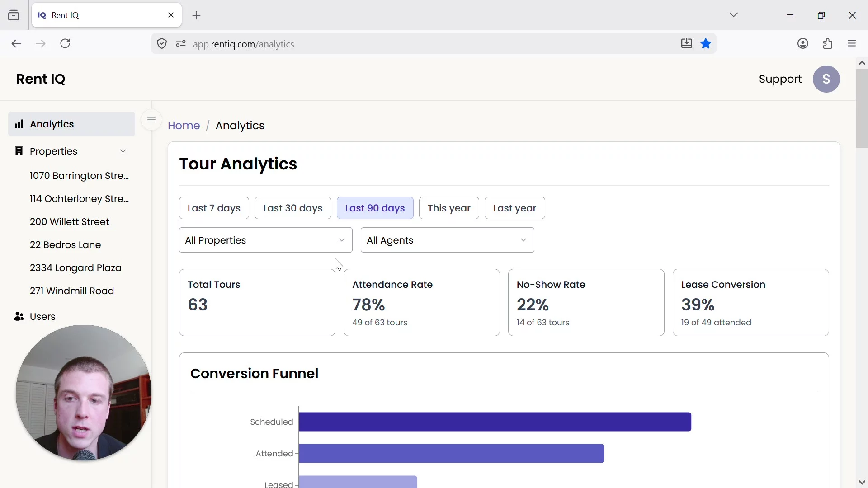Open the list all tabs chevron
The image size is (868, 488).
coord(734,15)
